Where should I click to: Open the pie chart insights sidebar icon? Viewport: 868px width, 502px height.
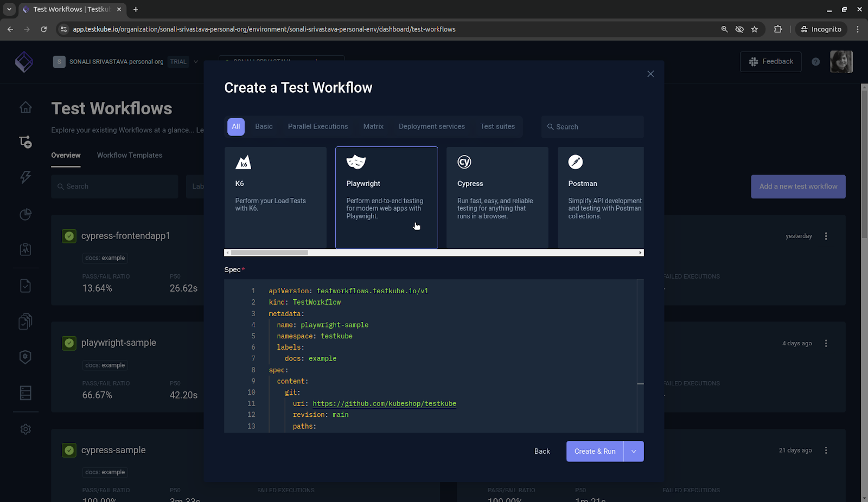tap(25, 214)
